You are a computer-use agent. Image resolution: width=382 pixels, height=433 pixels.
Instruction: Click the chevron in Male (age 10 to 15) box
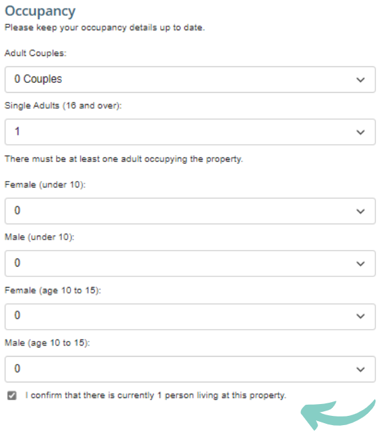pos(360,369)
